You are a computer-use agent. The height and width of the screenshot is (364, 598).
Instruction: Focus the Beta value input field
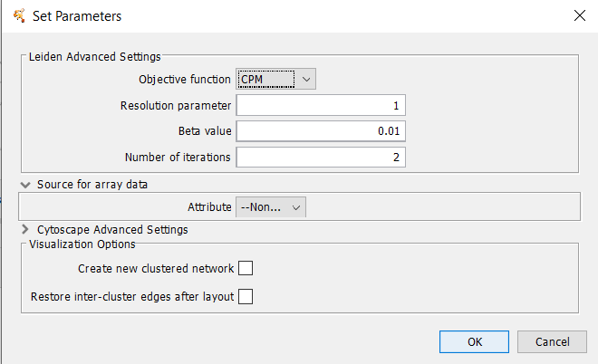(x=321, y=131)
